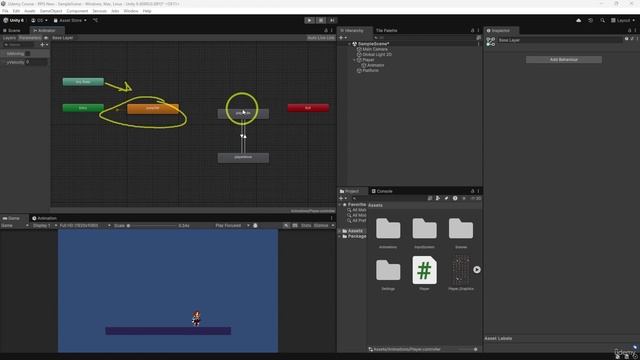Viewport: 640px width, 360px height.
Task: Open the Animations folder thumbnail
Action: 388,229
